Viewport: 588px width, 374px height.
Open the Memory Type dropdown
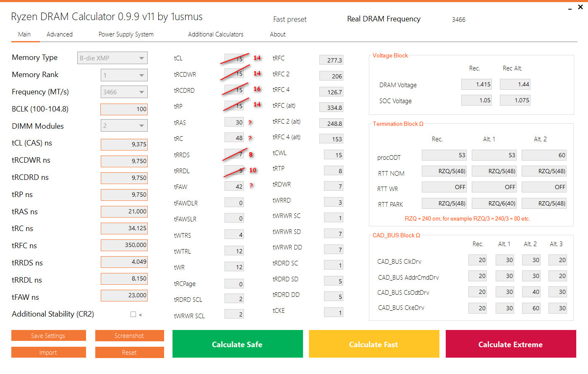click(x=112, y=58)
